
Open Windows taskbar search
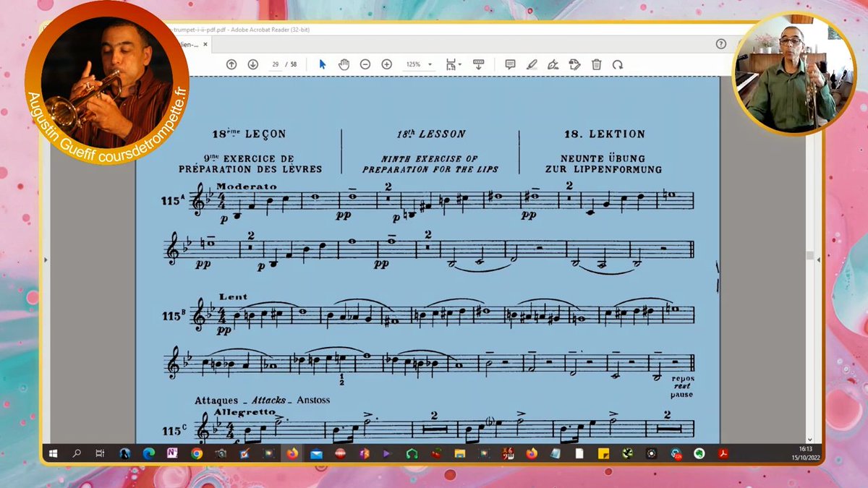click(x=77, y=454)
